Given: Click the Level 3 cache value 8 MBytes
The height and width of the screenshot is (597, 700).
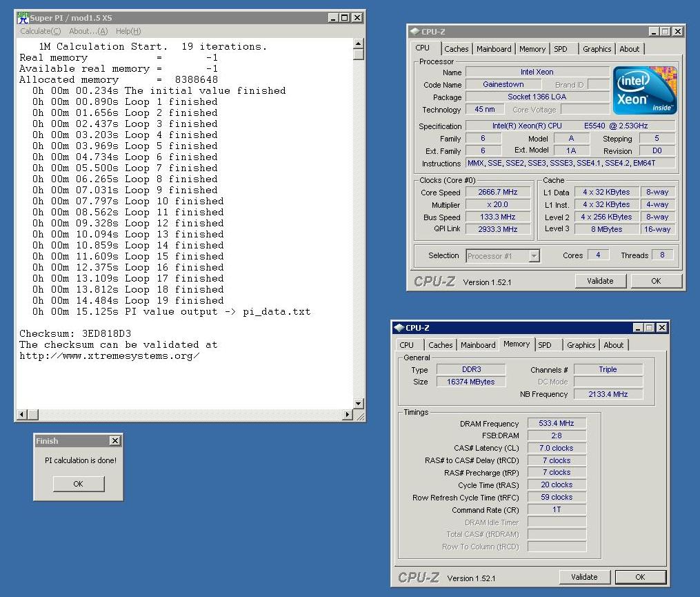Looking at the screenshot, I should [607, 229].
